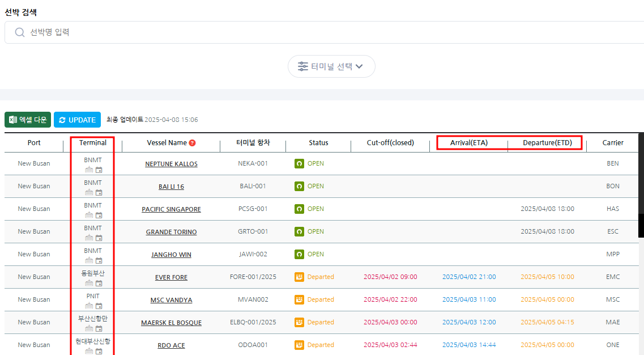Click the arrival time 2025/04/03 12:00

tap(469, 322)
